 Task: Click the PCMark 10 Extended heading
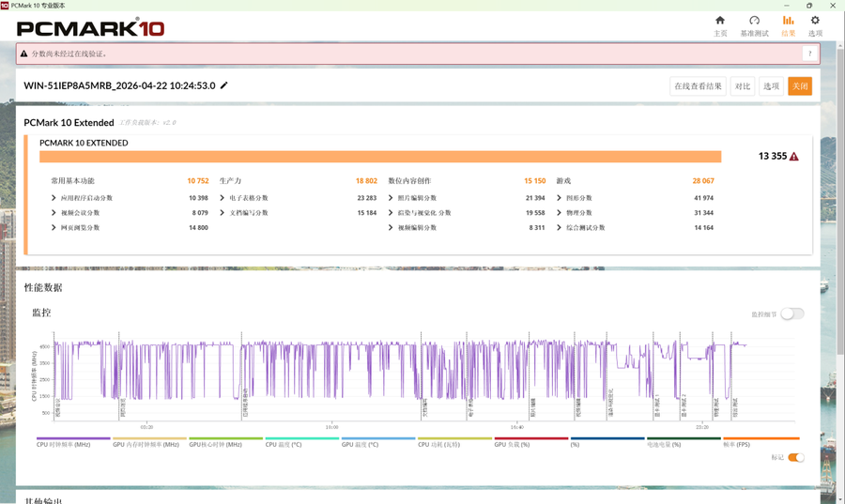click(x=69, y=123)
